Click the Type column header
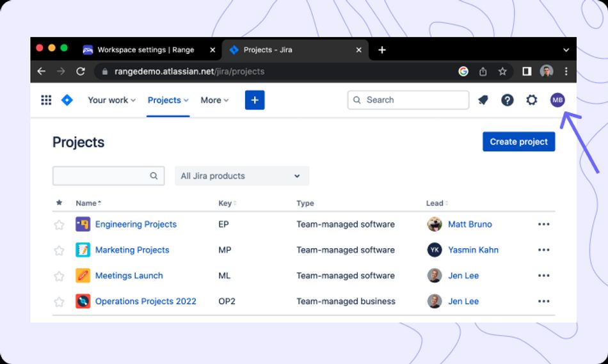The width and height of the screenshot is (608, 364). (305, 203)
